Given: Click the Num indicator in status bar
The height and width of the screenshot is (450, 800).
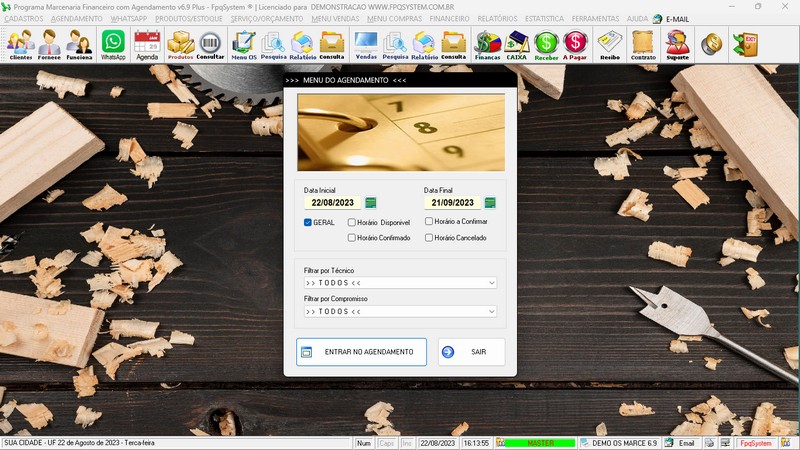Looking at the screenshot, I should (364, 443).
